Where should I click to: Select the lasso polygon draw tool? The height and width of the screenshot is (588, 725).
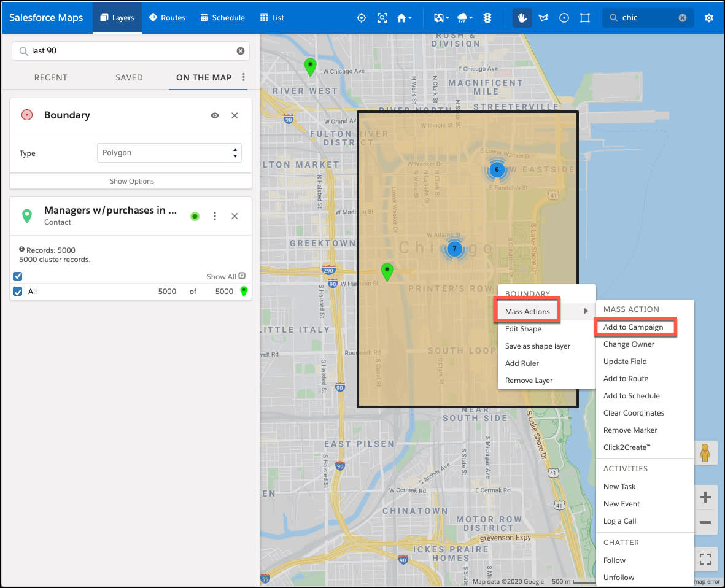(543, 18)
